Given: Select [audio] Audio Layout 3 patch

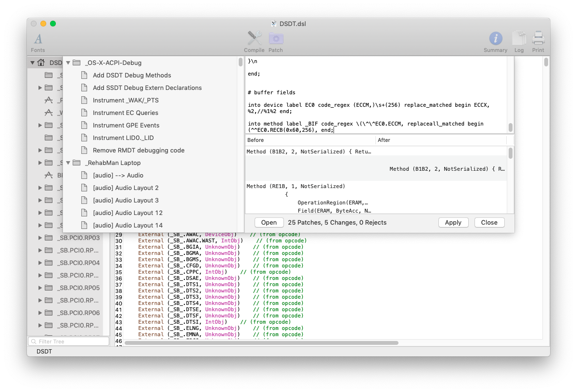Looking at the screenshot, I should click(x=126, y=200).
